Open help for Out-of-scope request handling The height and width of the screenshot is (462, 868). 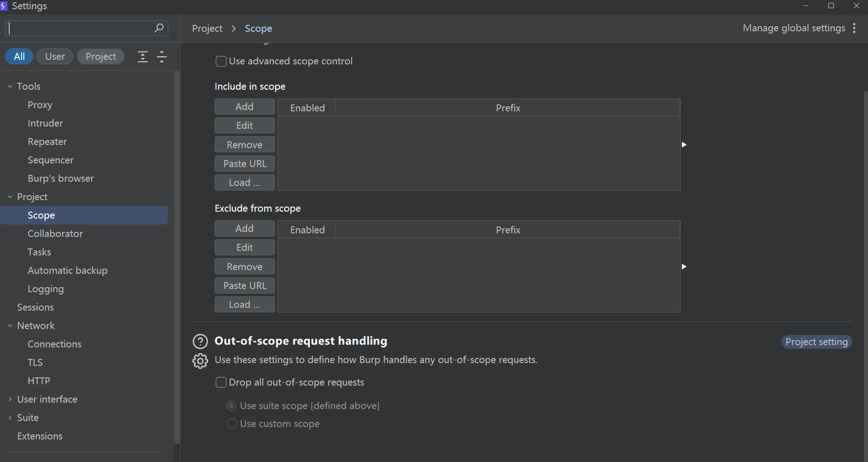(x=200, y=341)
